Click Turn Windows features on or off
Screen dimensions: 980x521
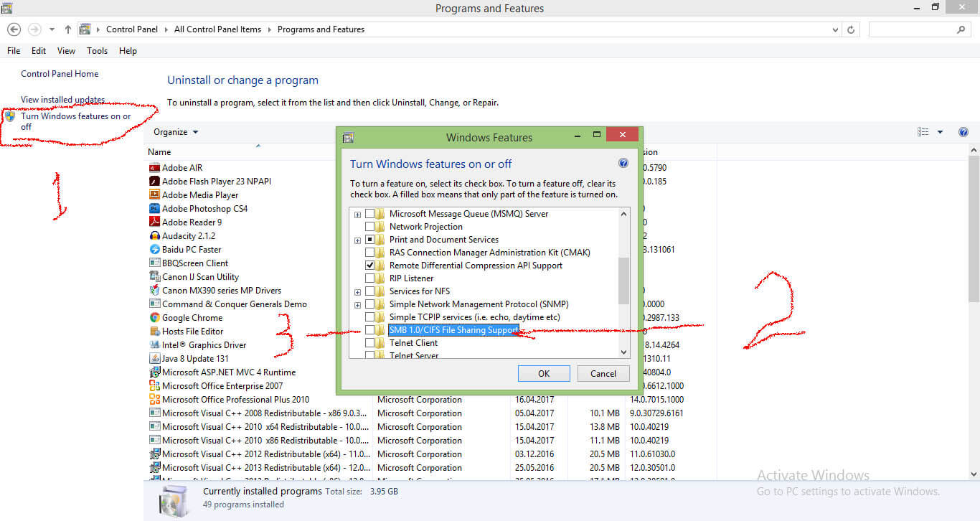coord(76,121)
